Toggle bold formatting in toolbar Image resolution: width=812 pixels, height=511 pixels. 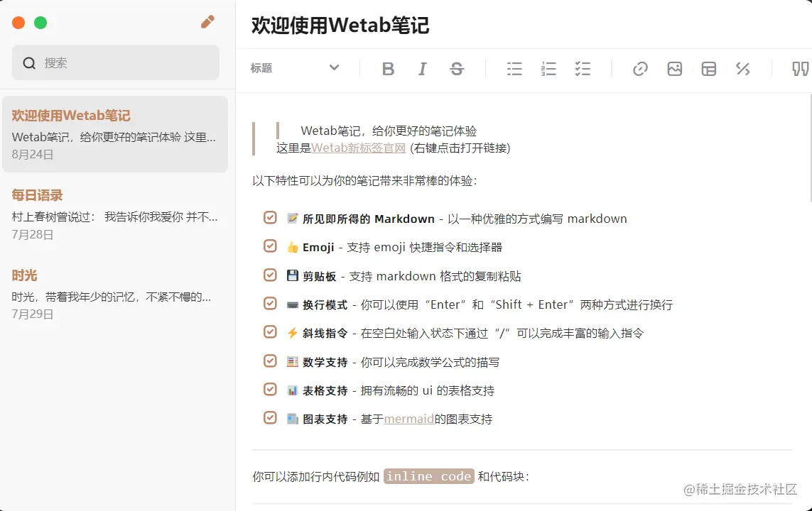[x=388, y=69]
